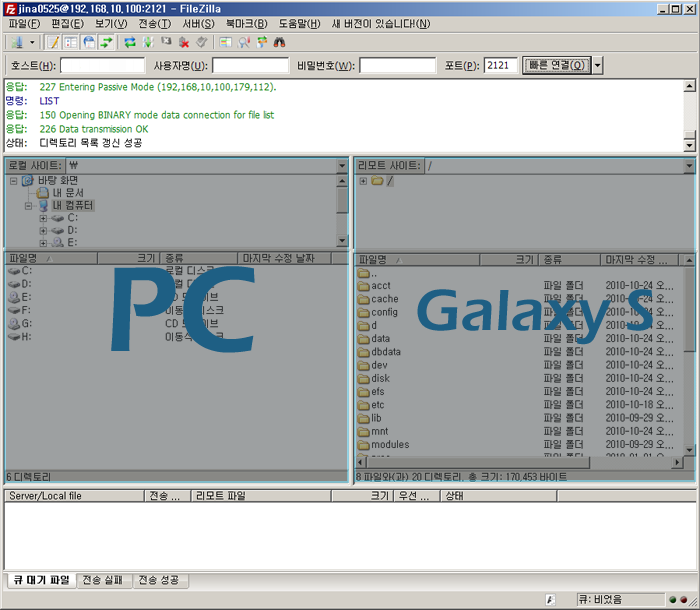Toggle remote directory tree view icon
Viewport: 700px width, 610px height.
tap(89, 42)
